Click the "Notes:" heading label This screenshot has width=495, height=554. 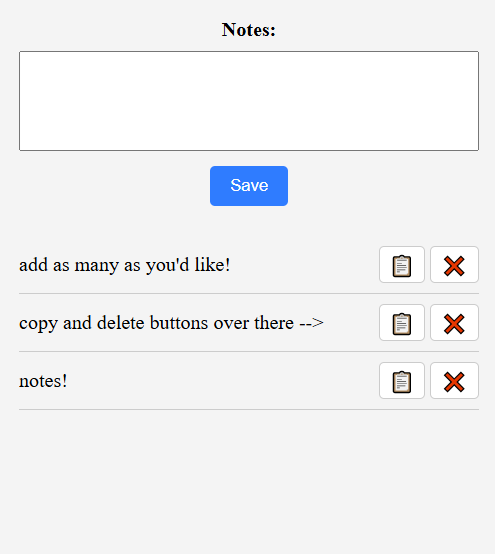pos(249,29)
